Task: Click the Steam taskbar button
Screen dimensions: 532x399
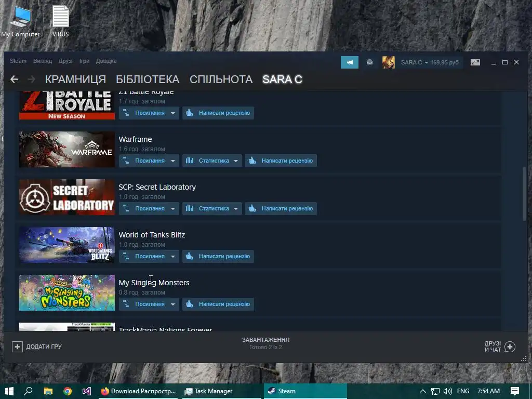Action: click(x=305, y=391)
